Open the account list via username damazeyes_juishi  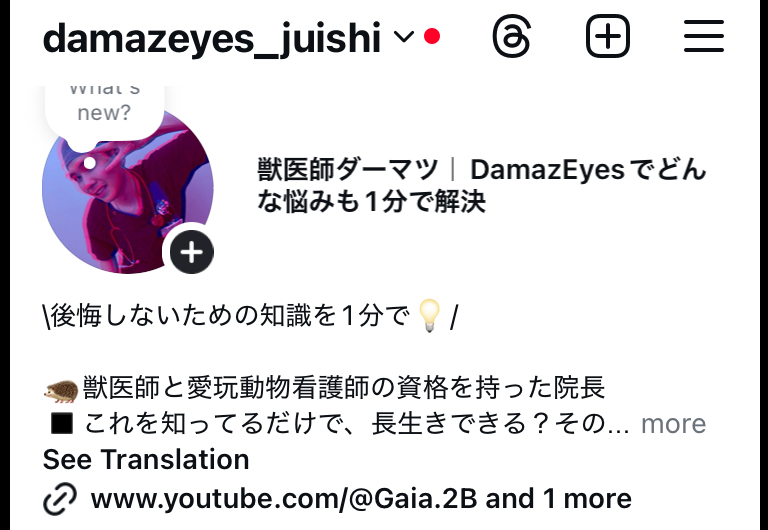pos(212,38)
